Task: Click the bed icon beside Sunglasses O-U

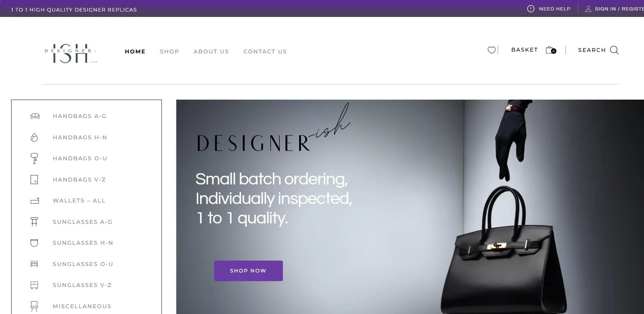Action: point(34,264)
